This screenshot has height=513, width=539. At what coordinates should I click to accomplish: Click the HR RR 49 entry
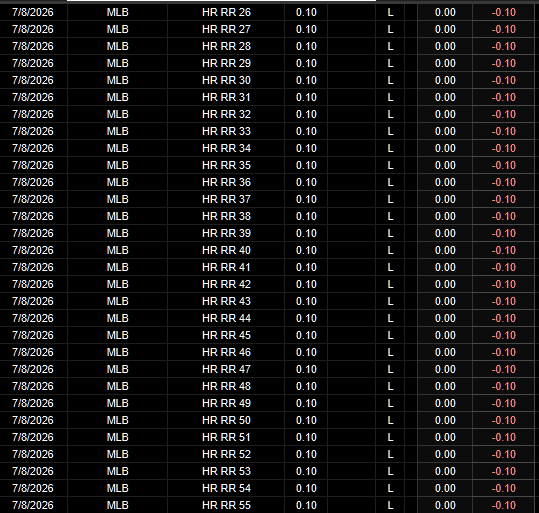(226, 403)
